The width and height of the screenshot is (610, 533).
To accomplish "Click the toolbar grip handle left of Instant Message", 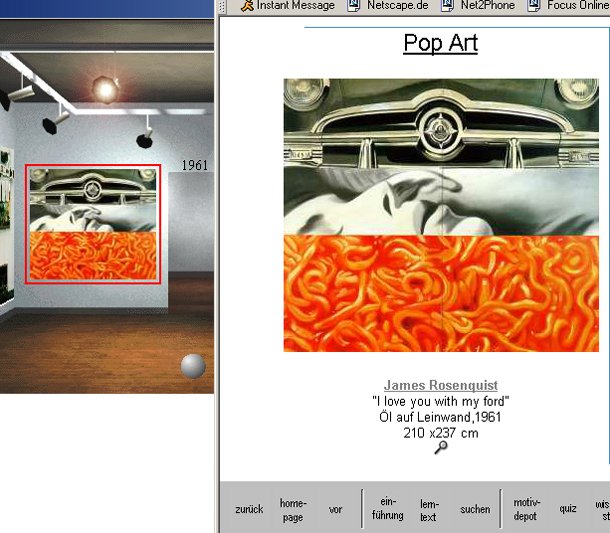I will (223, 6).
